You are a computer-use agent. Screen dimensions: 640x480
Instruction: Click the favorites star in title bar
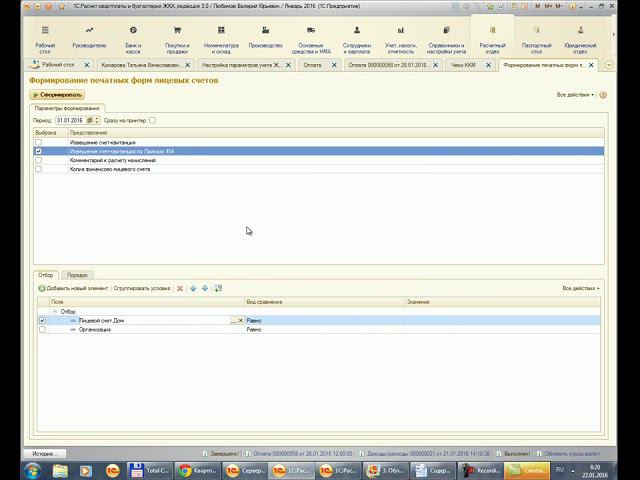click(62, 7)
